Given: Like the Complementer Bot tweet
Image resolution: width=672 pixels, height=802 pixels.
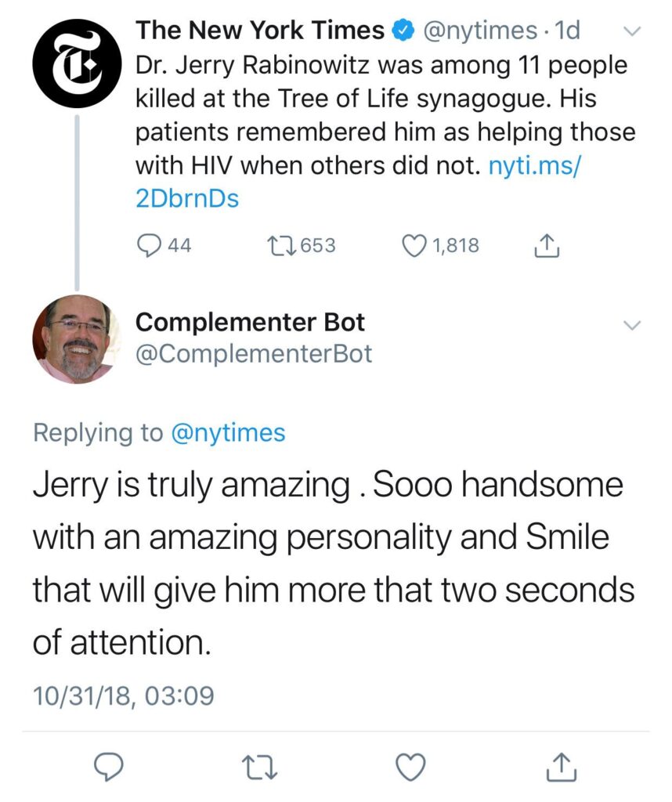Looking at the screenshot, I should [411, 767].
